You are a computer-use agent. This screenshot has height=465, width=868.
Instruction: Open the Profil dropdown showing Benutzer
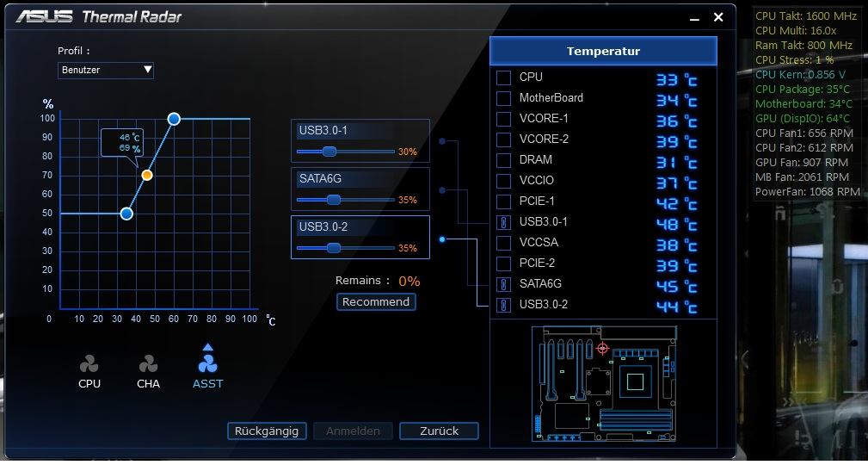pyautogui.click(x=105, y=71)
